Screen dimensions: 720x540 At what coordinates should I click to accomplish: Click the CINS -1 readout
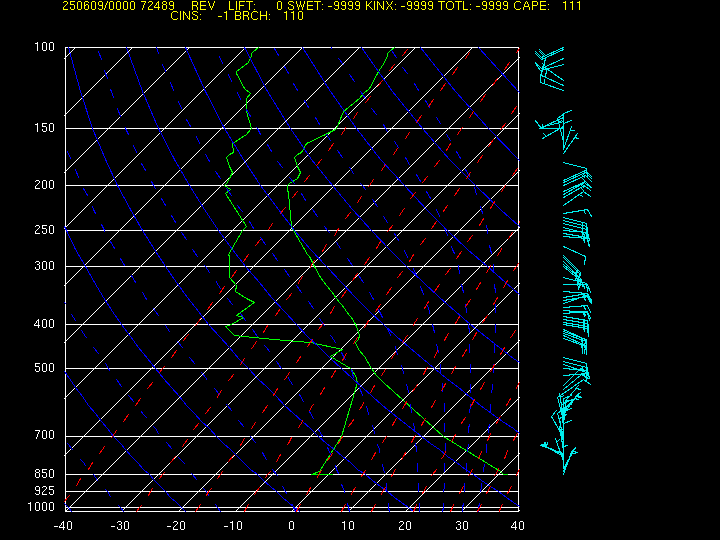tap(200, 16)
